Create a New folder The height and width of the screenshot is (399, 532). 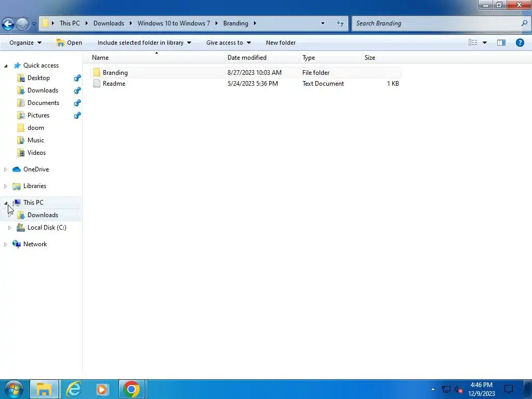point(281,43)
